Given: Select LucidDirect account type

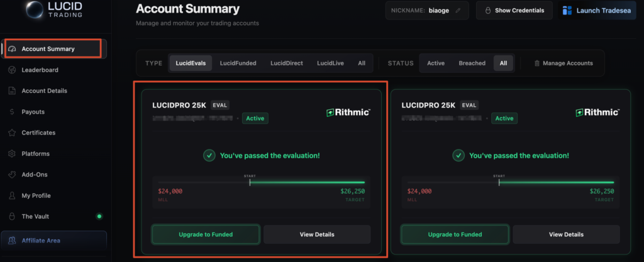Looking at the screenshot, I should (x=289, y=63).
